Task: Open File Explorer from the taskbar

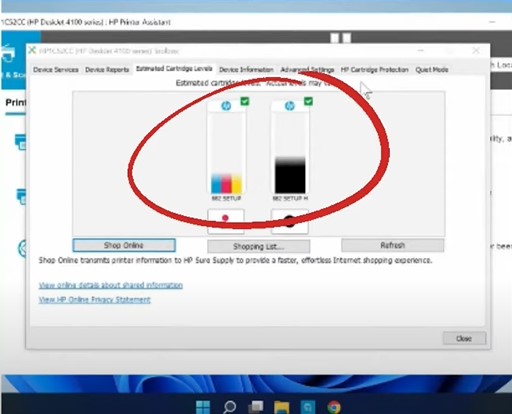Action: pos(282,407)
